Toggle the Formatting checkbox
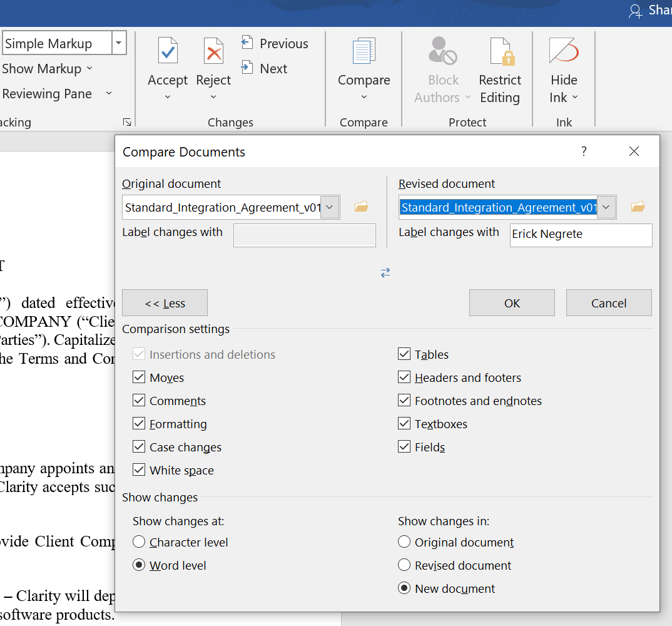This screenshot has width=672, height=626. click(x=139, y=424)
